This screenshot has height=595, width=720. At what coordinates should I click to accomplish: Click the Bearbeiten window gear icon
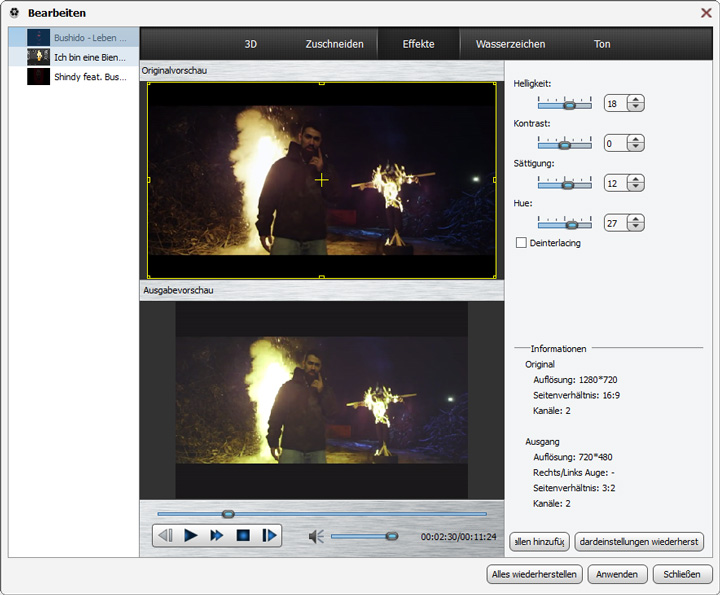pos(15,13)
